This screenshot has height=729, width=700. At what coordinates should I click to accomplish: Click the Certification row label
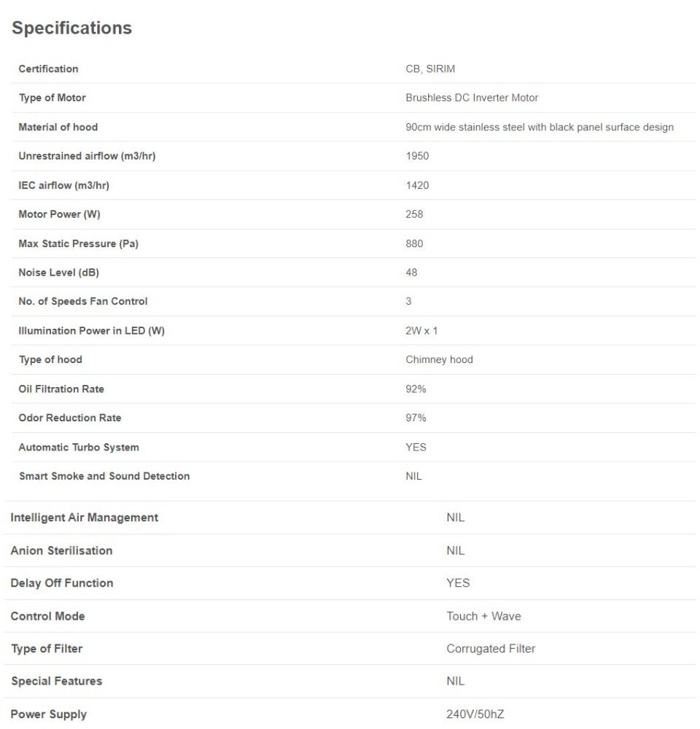48,69
